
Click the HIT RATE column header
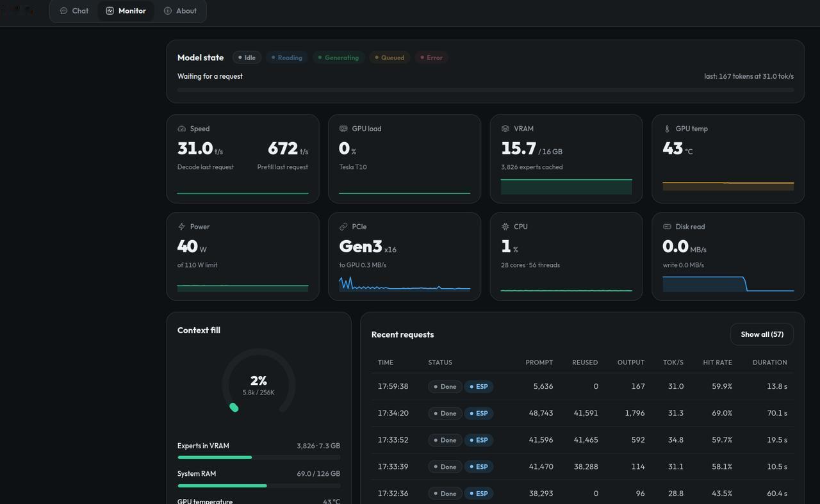point(717,362)
